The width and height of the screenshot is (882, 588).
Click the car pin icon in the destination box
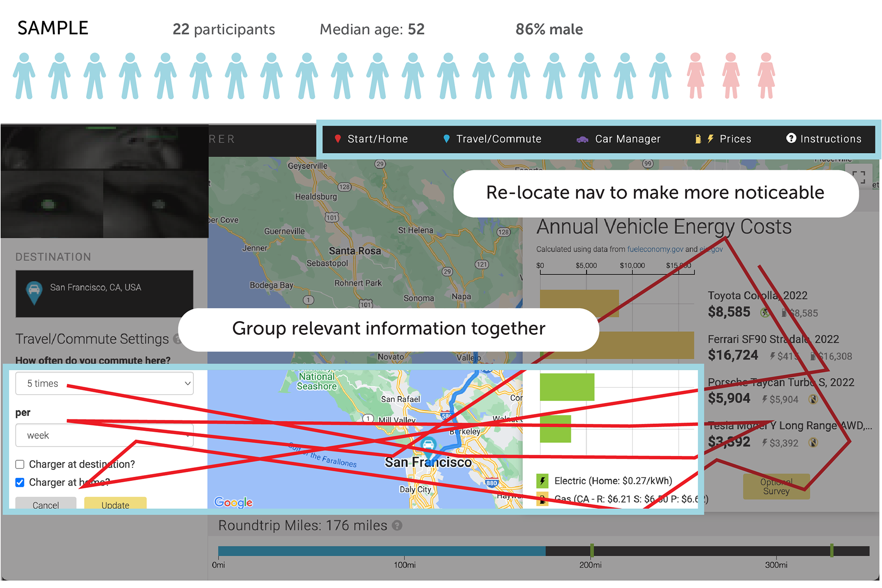(34, 293)
